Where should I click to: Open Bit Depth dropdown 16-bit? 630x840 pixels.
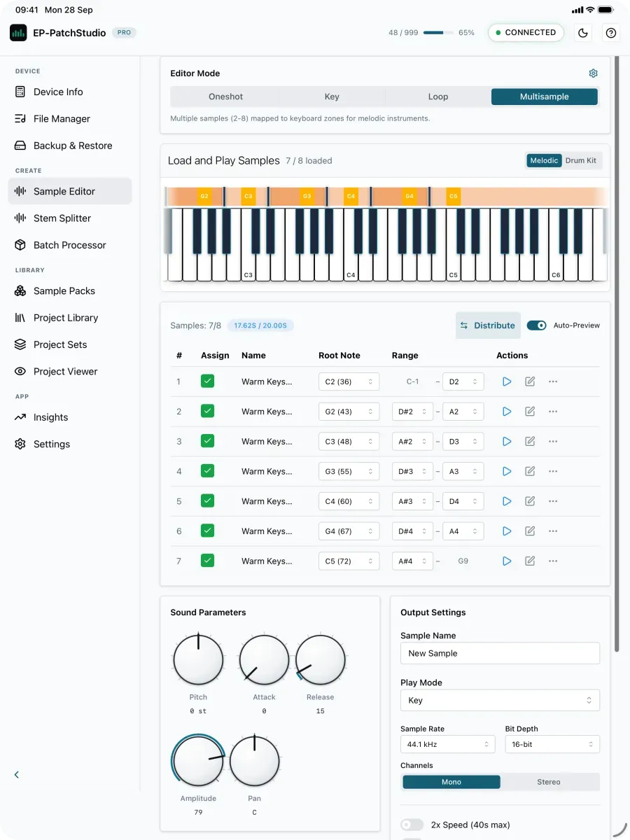coord(552,744)
